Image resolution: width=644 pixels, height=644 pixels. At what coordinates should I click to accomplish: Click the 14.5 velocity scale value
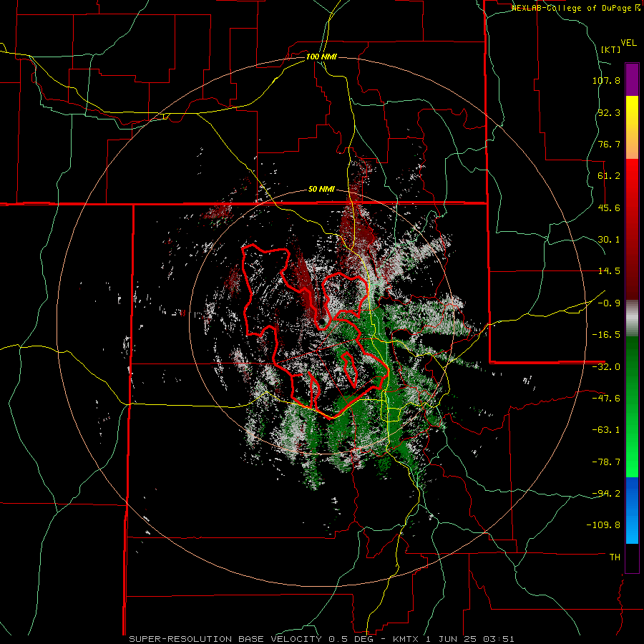click(x=609, y=271)
